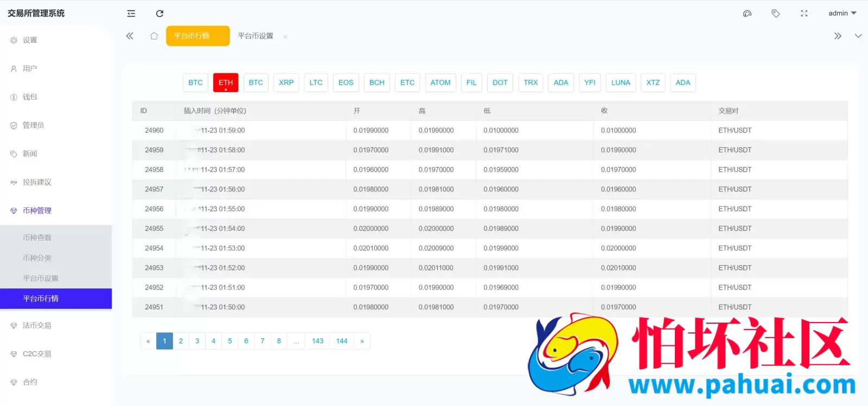Open the tab options chevron dropdown
Screen dimensions: 868x406
[x=858, y=36]
